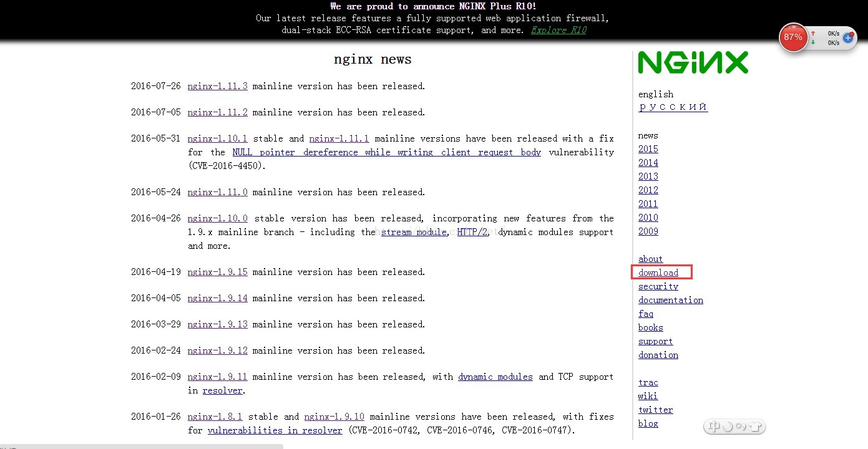Open the NULL pointer dereference vulnerability link

(x=387, y=152)
